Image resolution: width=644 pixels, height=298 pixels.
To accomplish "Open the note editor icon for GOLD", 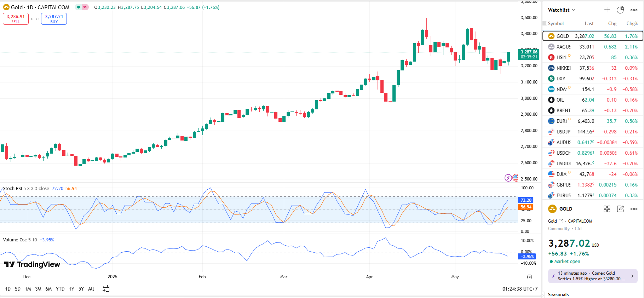I will pos(620,209).
